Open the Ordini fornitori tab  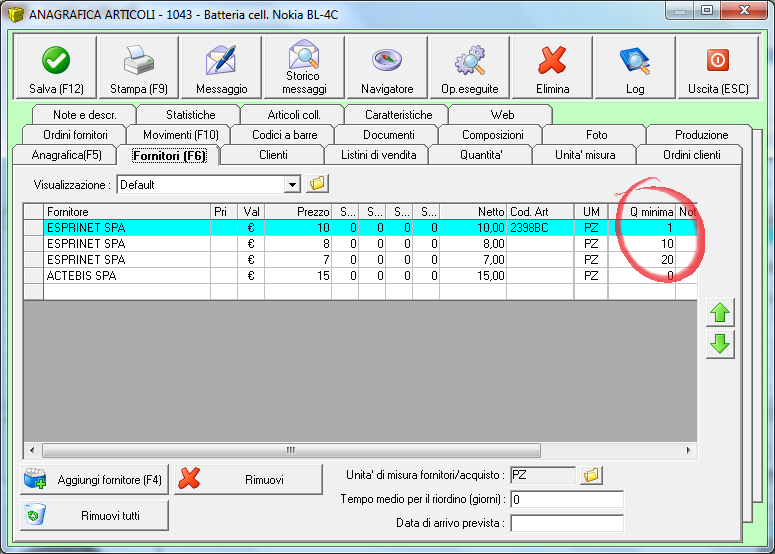75,135
